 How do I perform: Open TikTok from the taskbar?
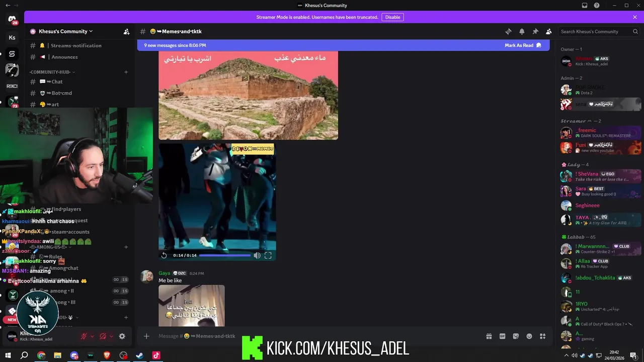156,355
